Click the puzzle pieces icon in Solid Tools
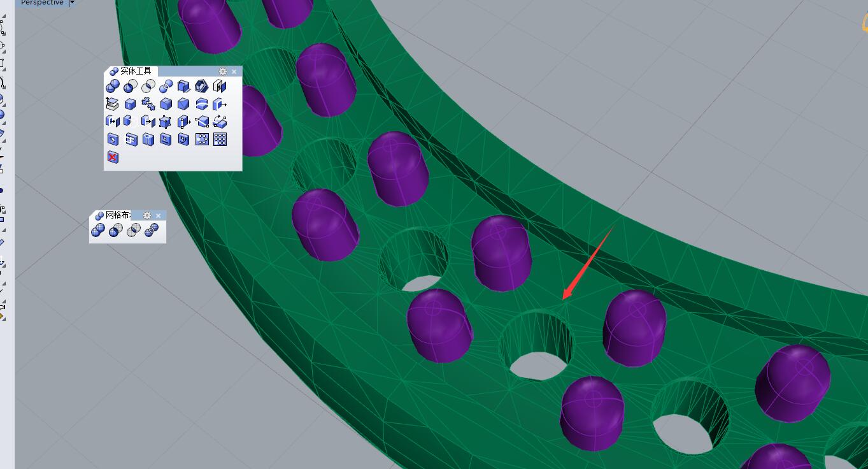Screen dimensions: 868x469 click(148, 104)
